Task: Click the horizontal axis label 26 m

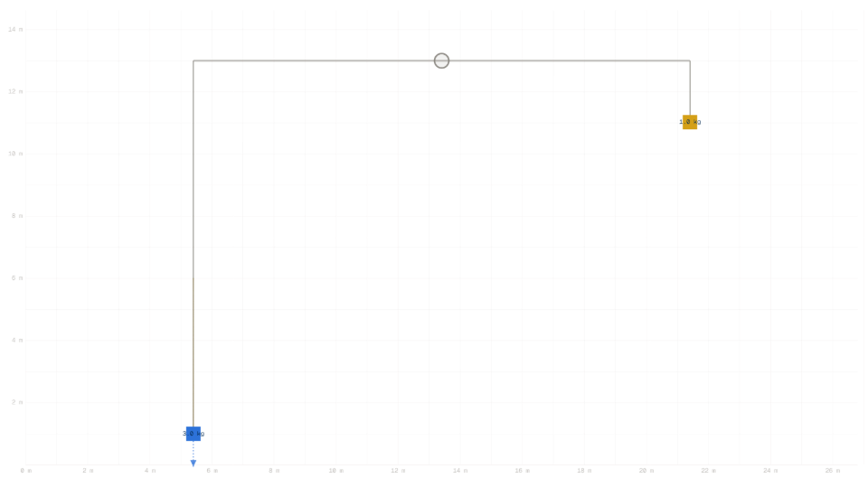Action: pyautogui.click(x=832, y=471)
